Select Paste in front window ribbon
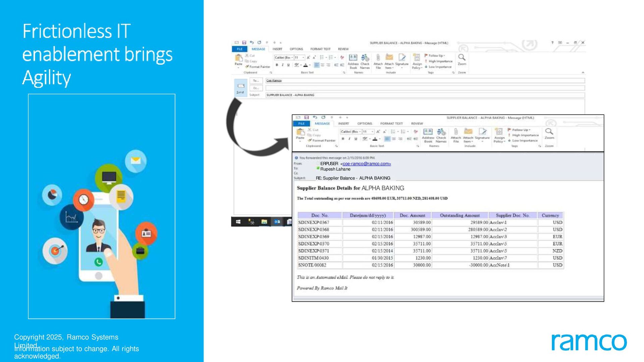The height and width of the screenshot is (362, 644). (x=300, y=134)
